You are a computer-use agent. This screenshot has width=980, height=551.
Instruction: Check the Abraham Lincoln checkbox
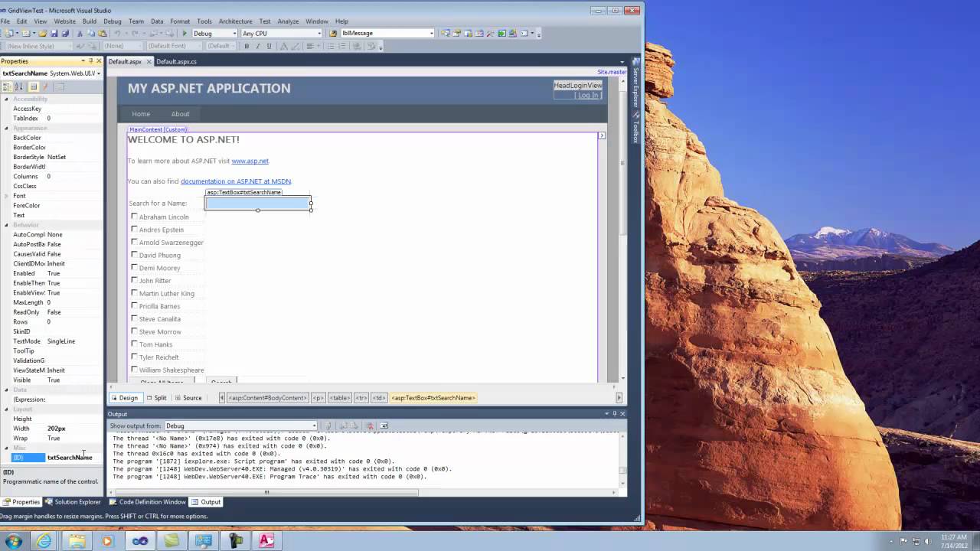coord(134,217)
